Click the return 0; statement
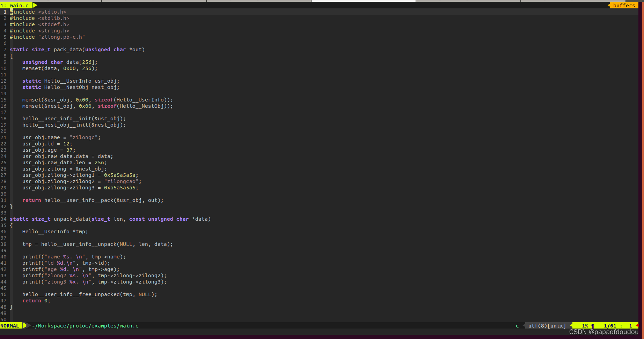Image resolution: width=644 pixels, height=339 pixels. 36,301
